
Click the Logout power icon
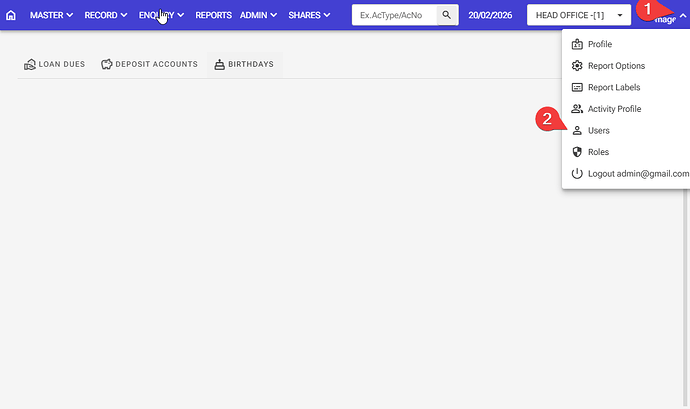pos(577,174)
